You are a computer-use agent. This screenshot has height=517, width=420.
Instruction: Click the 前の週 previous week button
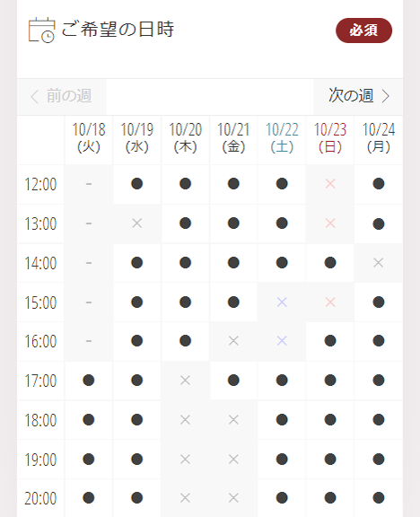tap(62, 96)
